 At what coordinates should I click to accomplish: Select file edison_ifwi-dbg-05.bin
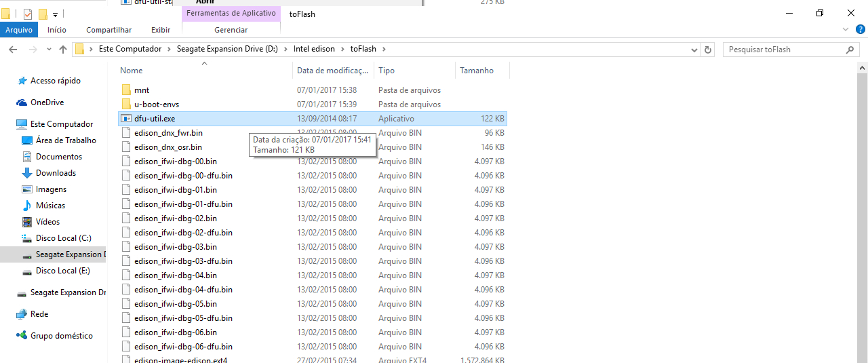click(176, 304)
